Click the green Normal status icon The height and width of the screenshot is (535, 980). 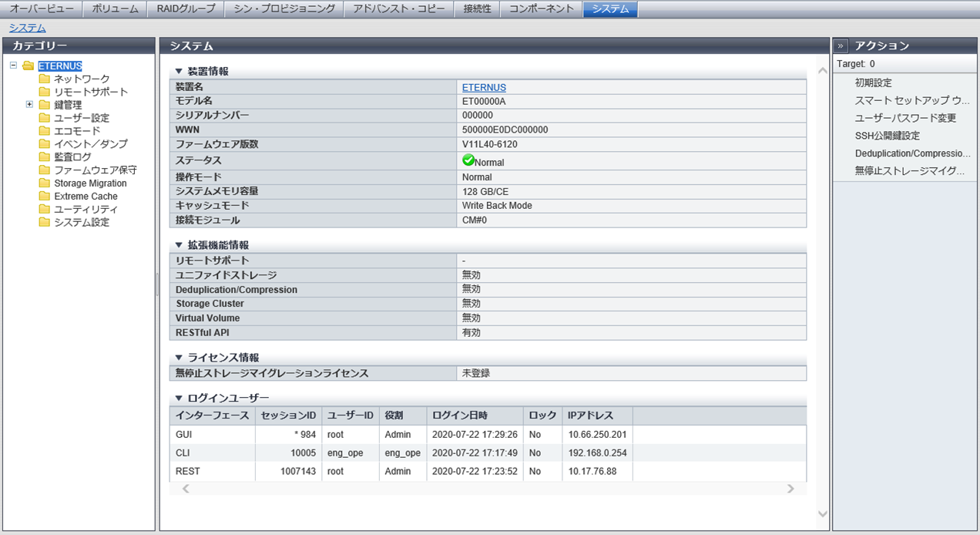point(468,160)
